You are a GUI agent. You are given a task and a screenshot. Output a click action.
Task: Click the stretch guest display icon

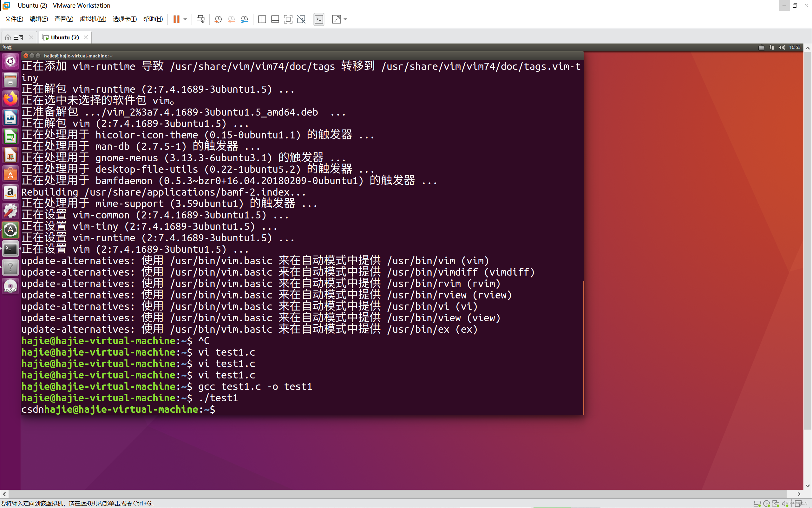pos(337,19)
